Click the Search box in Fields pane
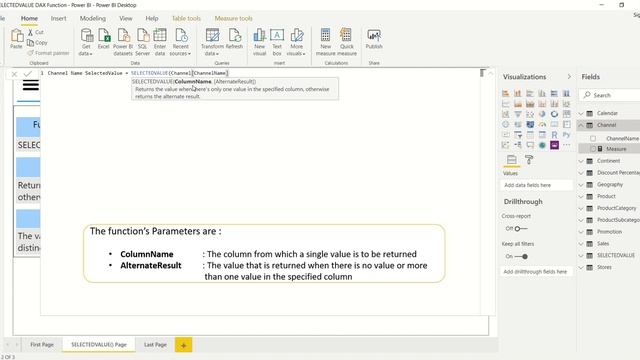Image resolution: width=640 pixels, height=360 pixels. (x=609, y=95)
